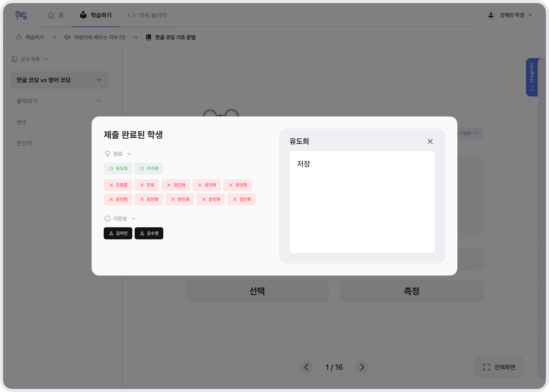The width and height of the screenshot is (549, 392).
Task: Click the info icon beside 미완료
Action: coord(107,219)
